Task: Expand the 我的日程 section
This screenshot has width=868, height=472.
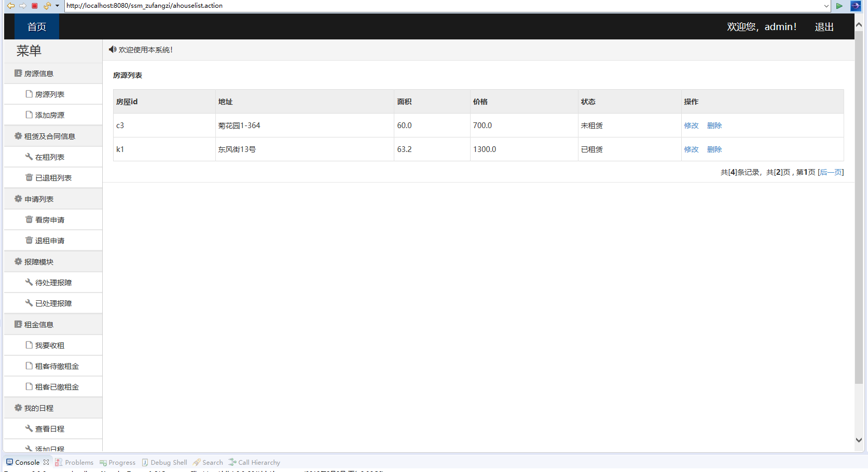Action: point(38,408)
